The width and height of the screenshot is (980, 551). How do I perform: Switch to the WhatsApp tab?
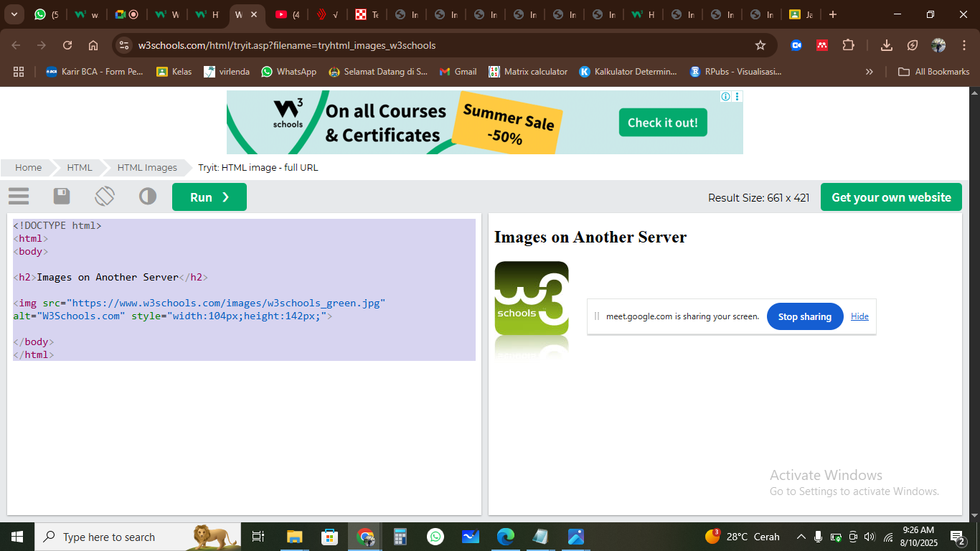click(x=46, y=14)
